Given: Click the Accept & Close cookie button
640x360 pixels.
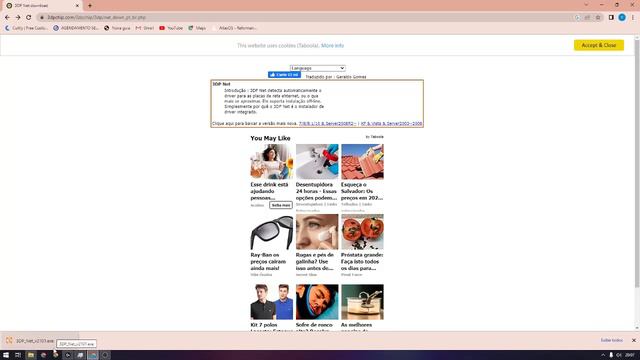Looking at the screenshot, I should point(599,45).
